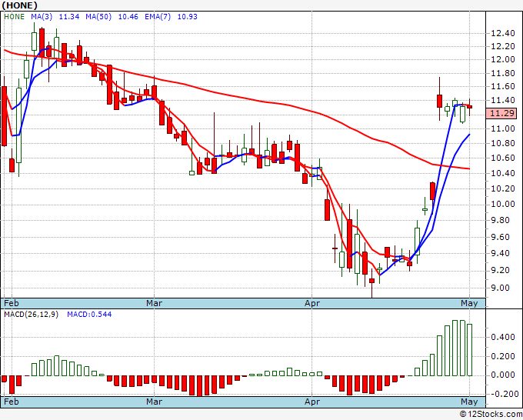The width and height of the screenshot is (523, 420).
Task: Click the 12.20 price axis label
Action: pyautogui.click(x=503, y=46)
